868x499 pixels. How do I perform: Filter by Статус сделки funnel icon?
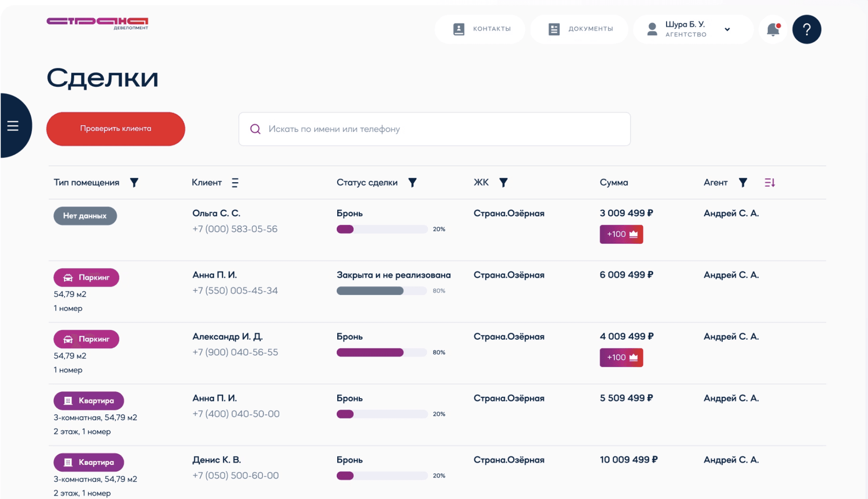(412, 183)
